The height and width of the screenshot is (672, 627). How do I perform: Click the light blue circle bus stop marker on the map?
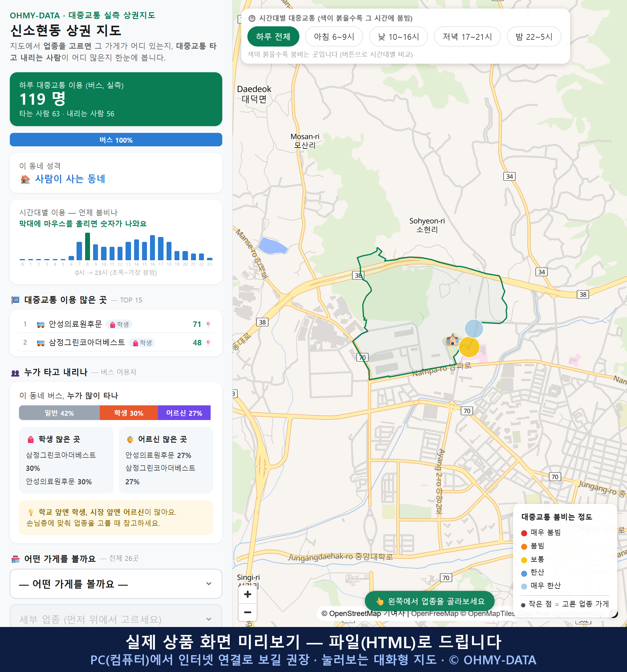[474, 328]
